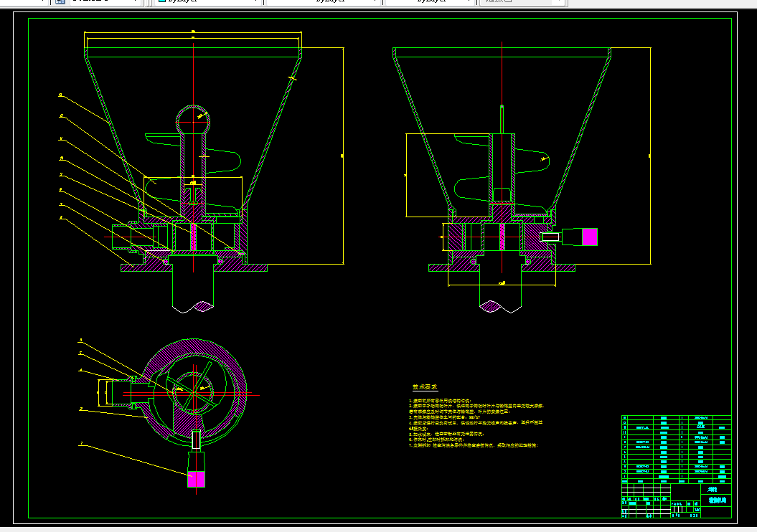Click the broken shaft end below left section view
This screenshot has height=532, width=757.
[193, 306]
